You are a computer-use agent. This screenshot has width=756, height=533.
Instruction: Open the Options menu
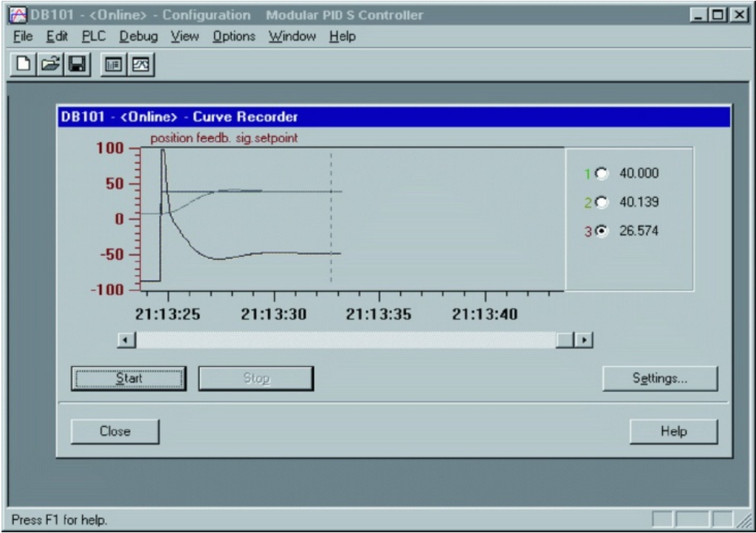(233, 36)
